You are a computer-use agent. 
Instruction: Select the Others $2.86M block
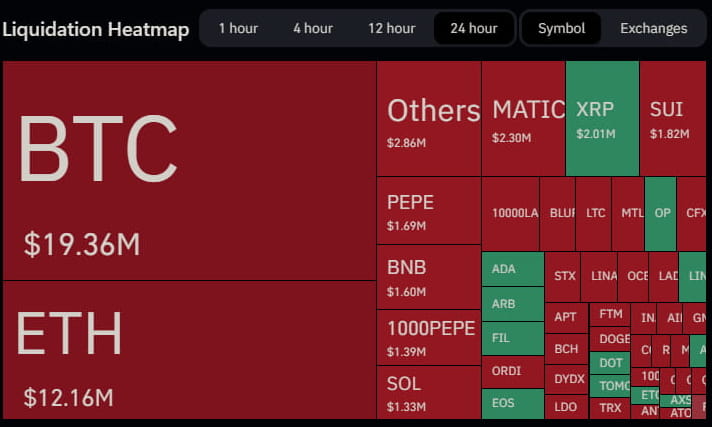428,119
